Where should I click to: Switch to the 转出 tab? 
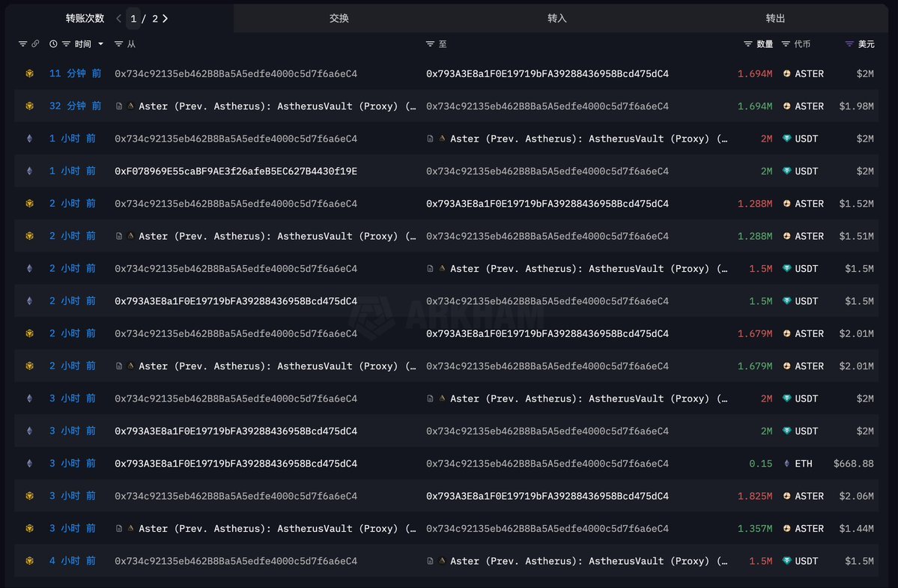775,18
